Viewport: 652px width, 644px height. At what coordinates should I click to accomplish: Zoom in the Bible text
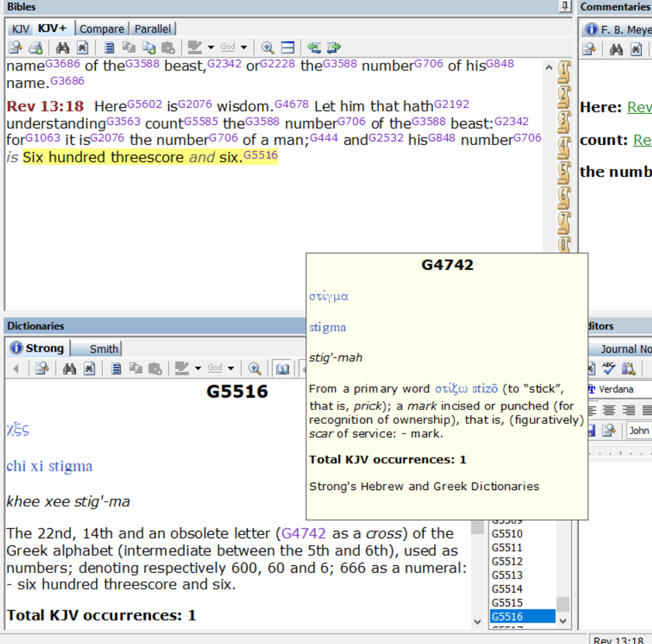[268, 48]
